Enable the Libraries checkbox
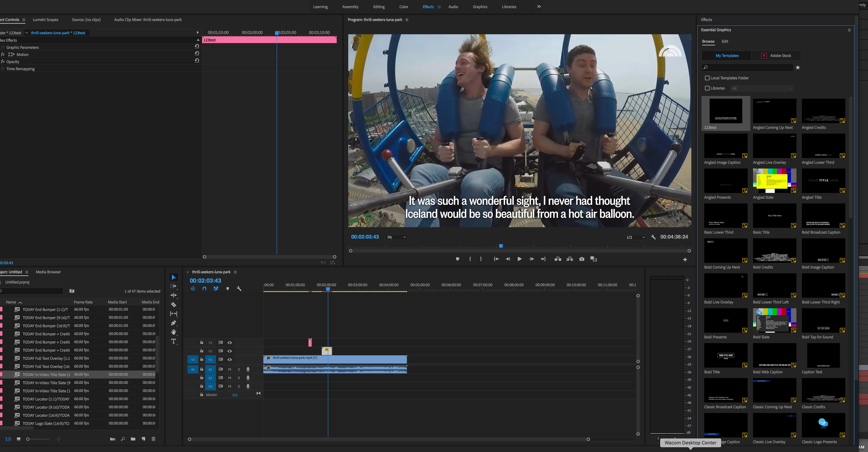Viewport: 868px width, 452px height. pos(707,88)
